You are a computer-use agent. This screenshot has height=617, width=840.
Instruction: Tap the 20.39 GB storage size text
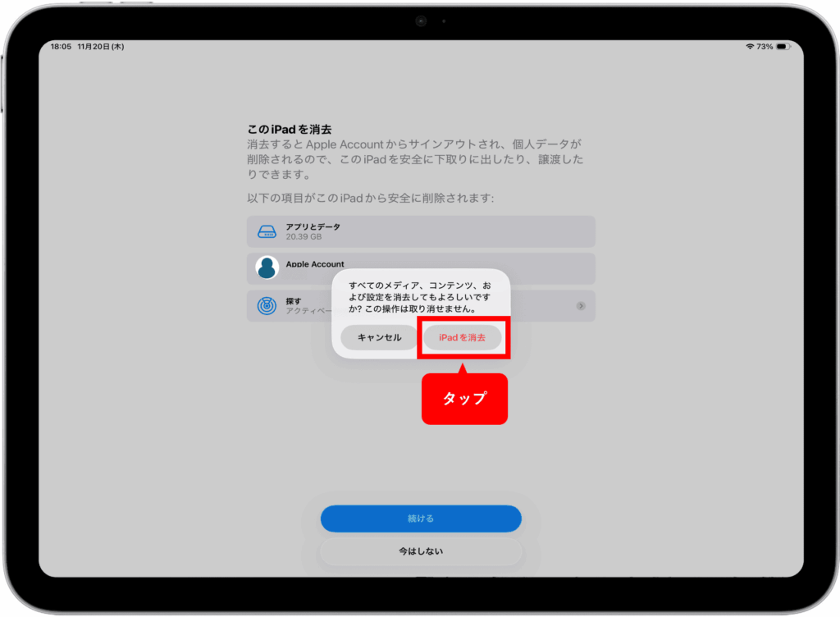point(304,237)
